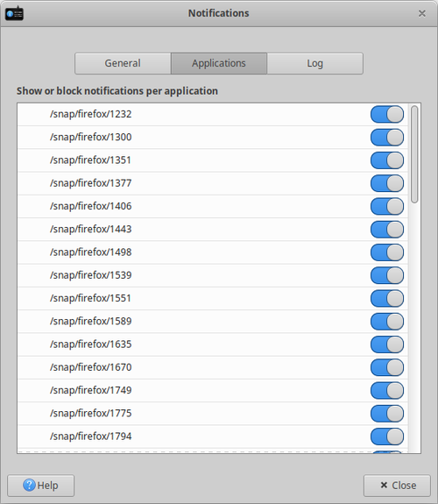438x504 pixels.
Task: Click the notification app icon in title bar
Action: (x=14, y=13)
